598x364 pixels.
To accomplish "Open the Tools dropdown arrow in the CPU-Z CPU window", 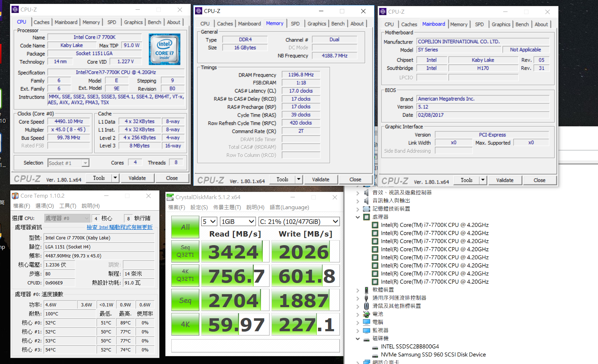I will (115, 178).
